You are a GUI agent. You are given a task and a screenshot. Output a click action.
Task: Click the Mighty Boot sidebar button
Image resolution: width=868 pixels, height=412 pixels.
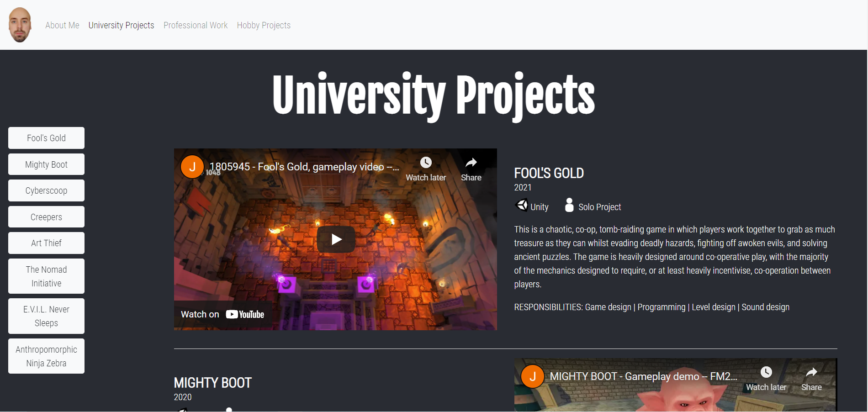46,164
